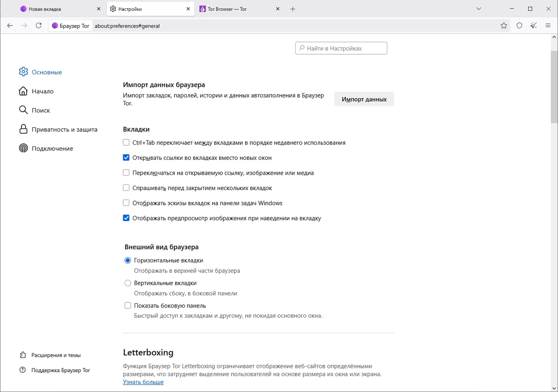
Task: Close the Новая вкладка tab
Action: (x=99, y=9)
